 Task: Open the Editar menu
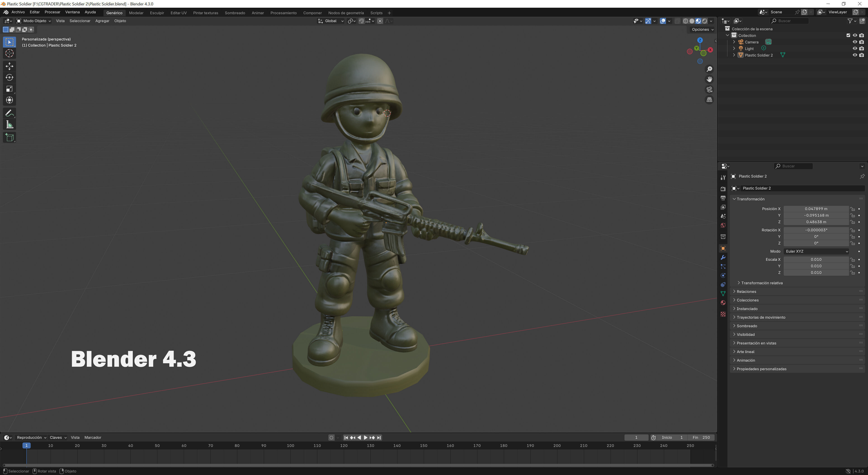35,12
